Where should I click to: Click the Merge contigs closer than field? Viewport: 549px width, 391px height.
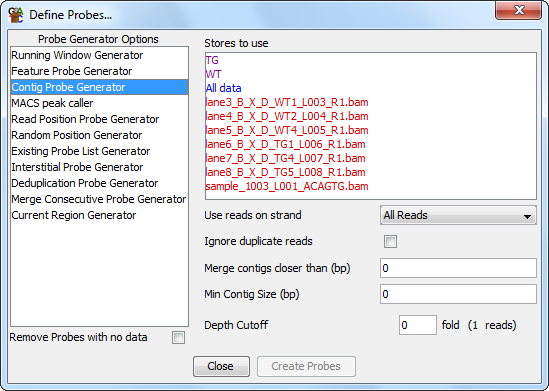(x=458, y=268)
